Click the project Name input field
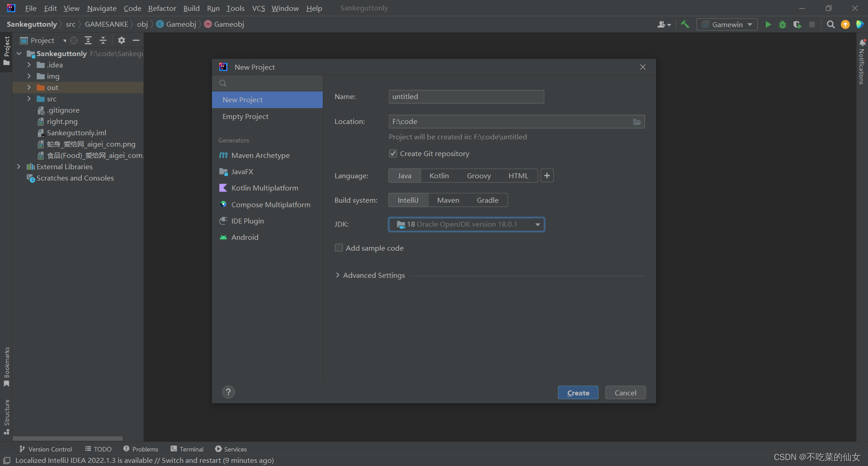This screenshot has height=466, width=868. [x=466, y=96]
